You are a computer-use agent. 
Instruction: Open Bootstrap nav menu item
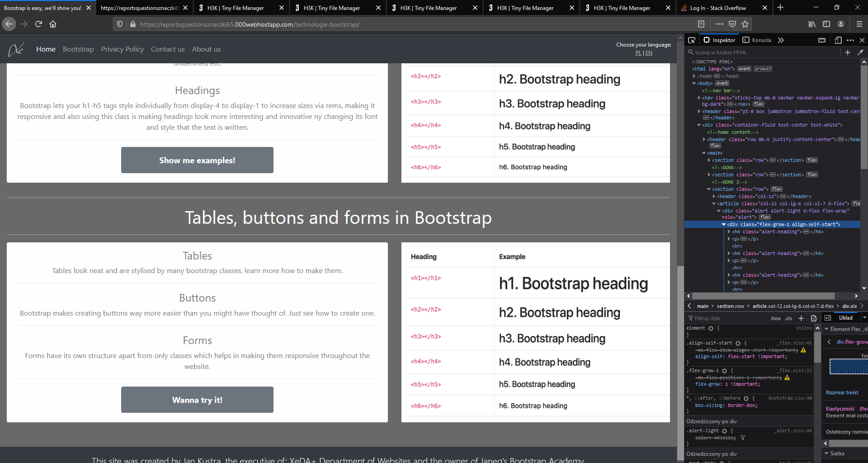pos(78,49)
